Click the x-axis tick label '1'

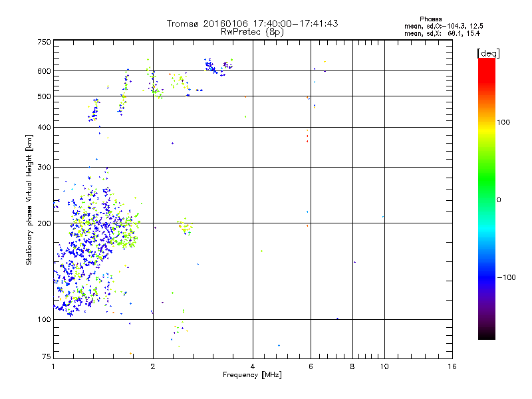coord(53,366)
